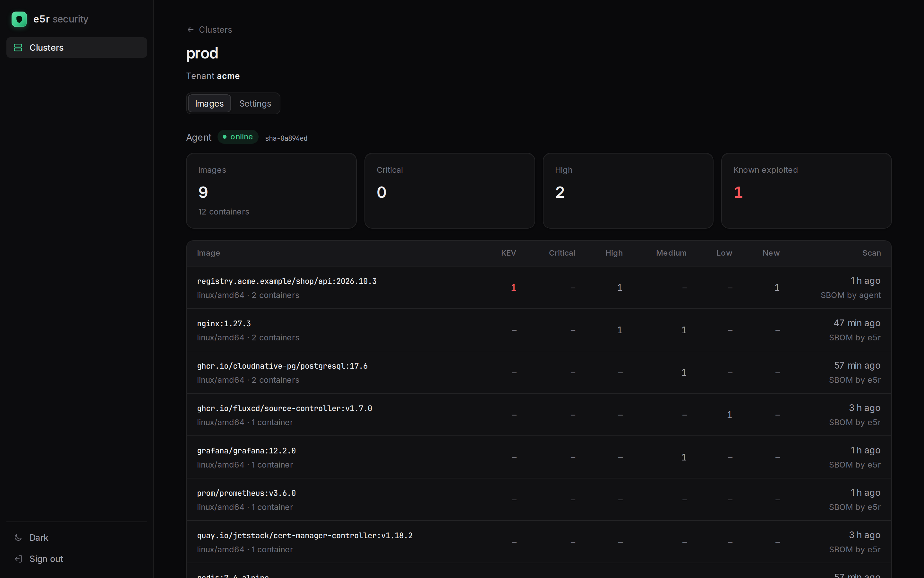This screenshot has height=578, width=924.
Task: Open the Images tab
Action: (209, 104)
